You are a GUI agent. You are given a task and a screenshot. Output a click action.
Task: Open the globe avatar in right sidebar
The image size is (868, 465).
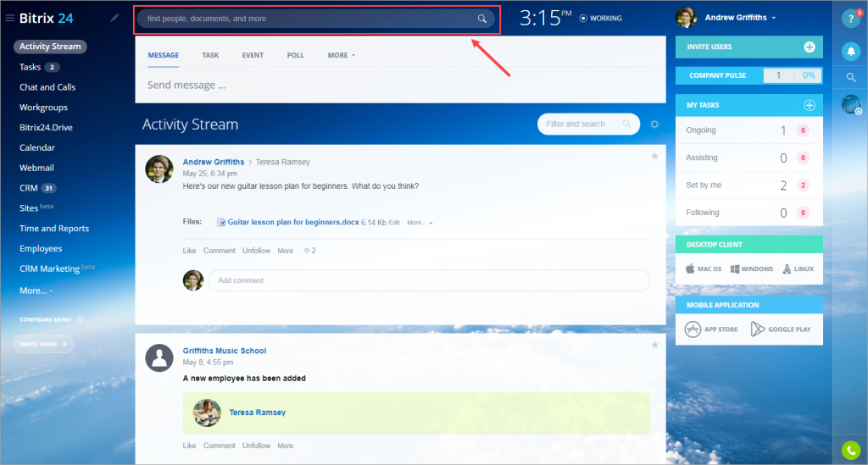coord(851,104)
